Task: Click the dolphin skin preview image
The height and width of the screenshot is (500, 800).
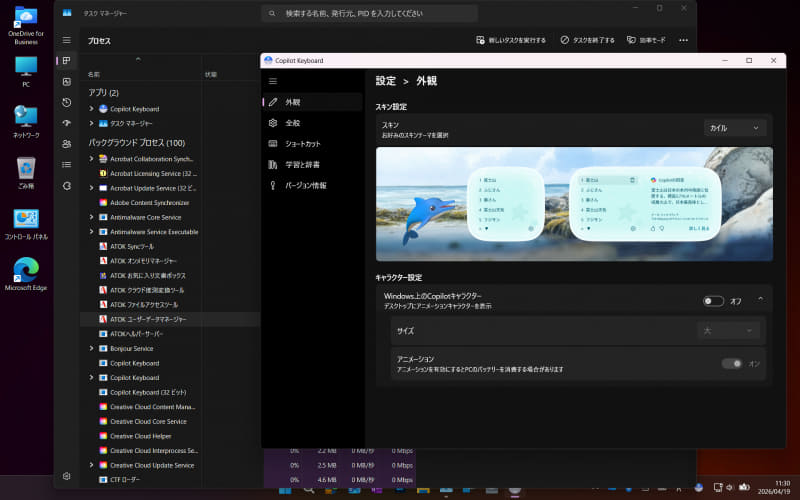Action: (574, 204)
